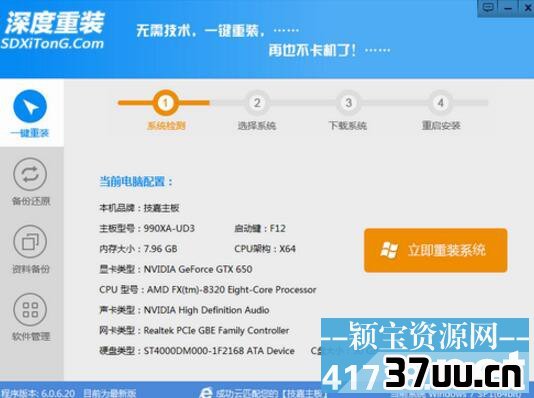Open the 软件管理 grid icon
534x398 pixels.
tap(30, 309)
